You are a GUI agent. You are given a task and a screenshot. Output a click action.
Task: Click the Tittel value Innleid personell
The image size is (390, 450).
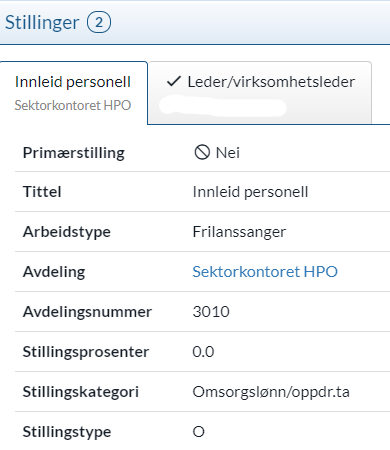(x=250, y=192)
